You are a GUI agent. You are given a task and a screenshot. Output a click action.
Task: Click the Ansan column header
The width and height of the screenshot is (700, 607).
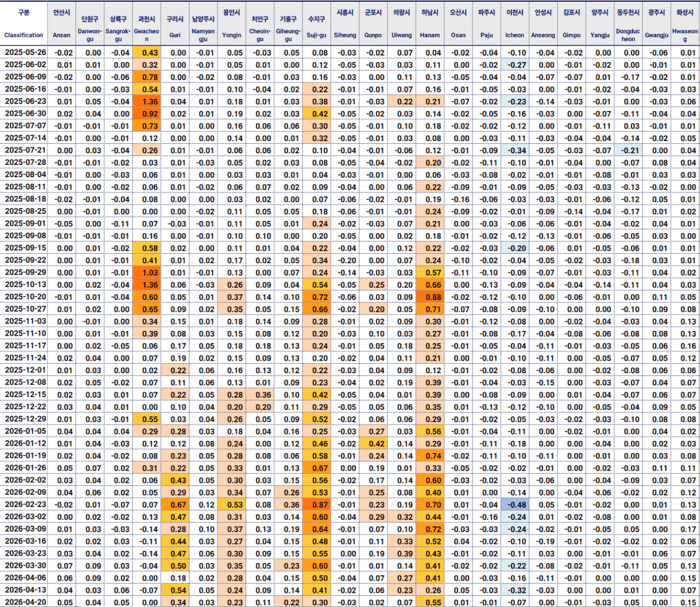click(61, 23)
